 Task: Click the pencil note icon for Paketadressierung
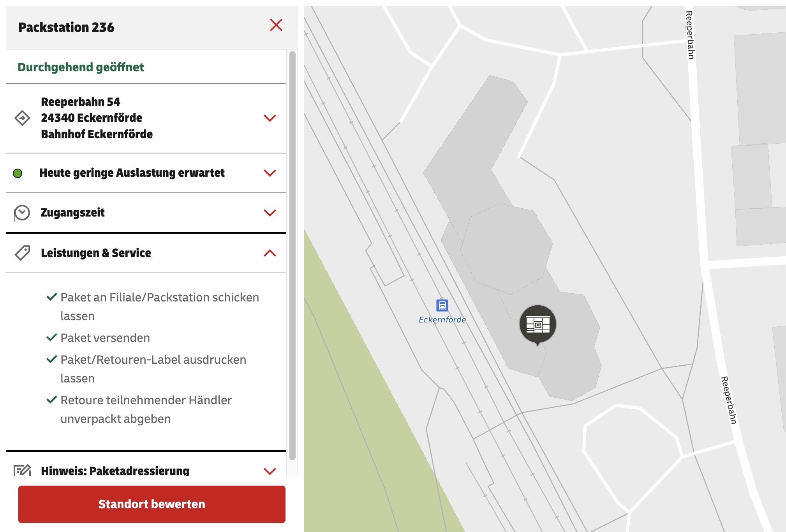point(22,470)
